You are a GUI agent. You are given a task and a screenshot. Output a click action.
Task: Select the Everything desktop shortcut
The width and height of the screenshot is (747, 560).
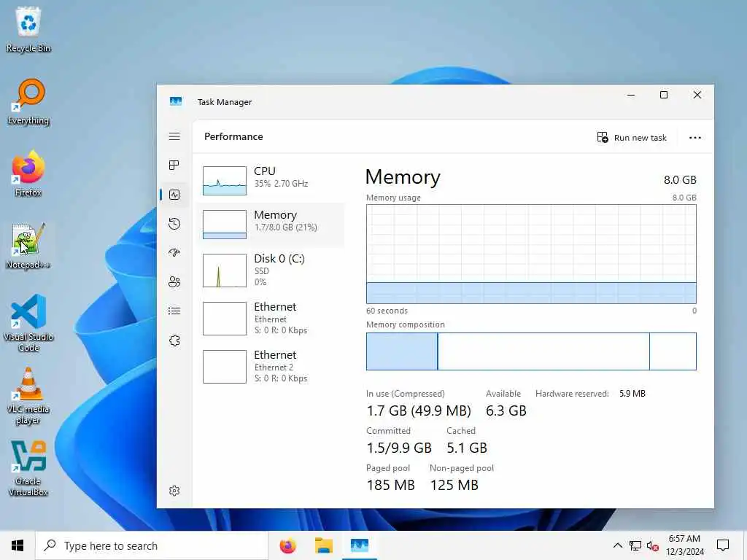pos(28,102)
